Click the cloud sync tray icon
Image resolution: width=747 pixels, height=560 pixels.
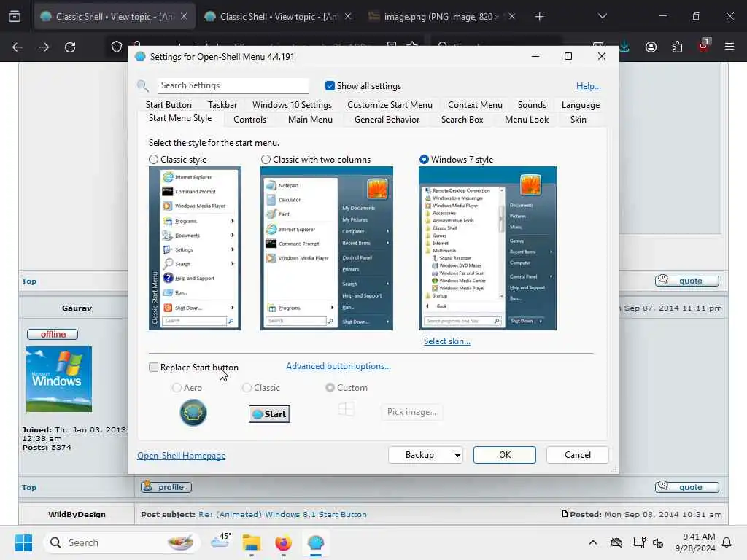(616, 542)
